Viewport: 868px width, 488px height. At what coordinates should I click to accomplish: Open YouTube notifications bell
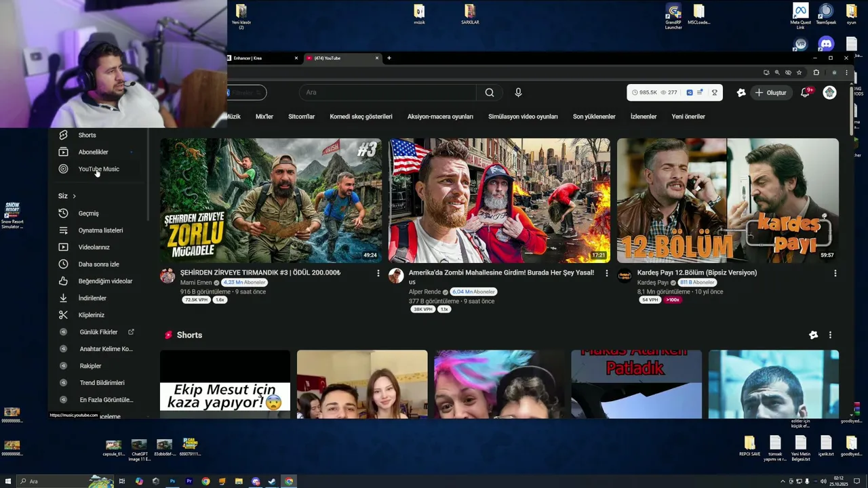click(x=805, y=92)
